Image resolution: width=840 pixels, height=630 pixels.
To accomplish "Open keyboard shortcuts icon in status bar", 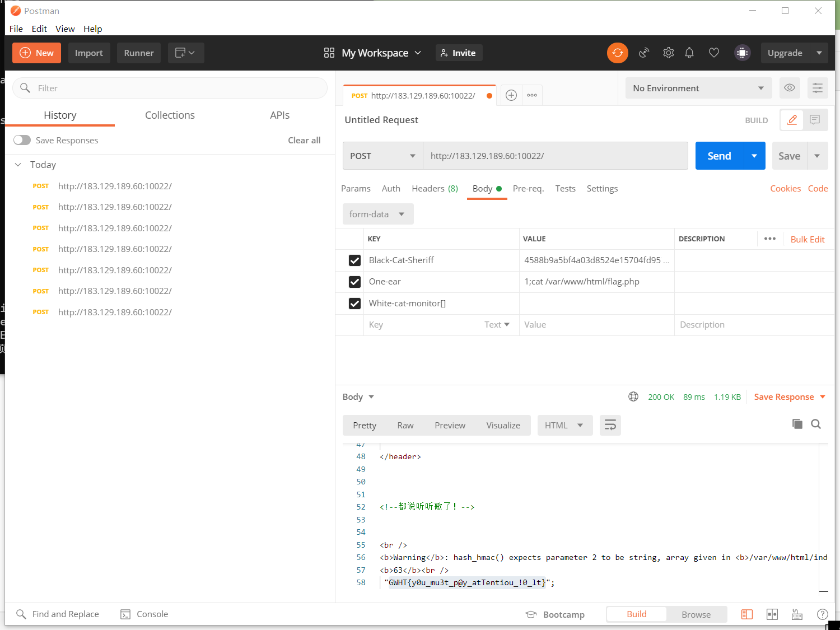I will tap(797, 614).
